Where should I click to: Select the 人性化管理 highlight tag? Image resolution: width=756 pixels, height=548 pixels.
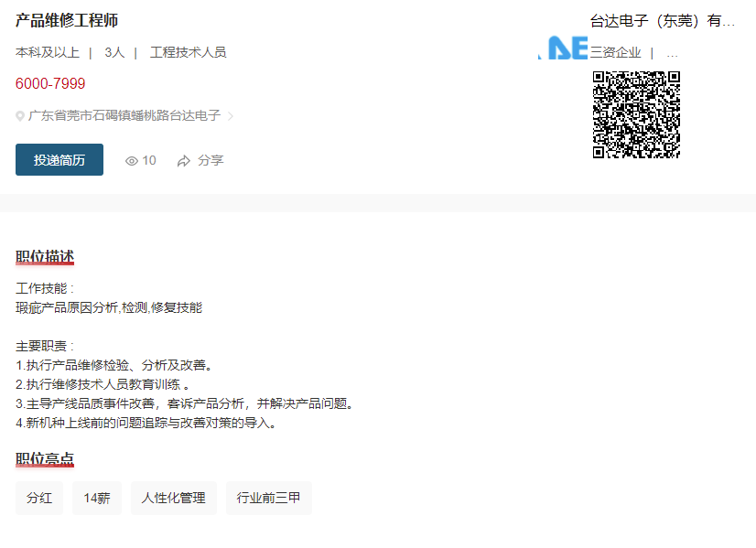pos(174,499)
